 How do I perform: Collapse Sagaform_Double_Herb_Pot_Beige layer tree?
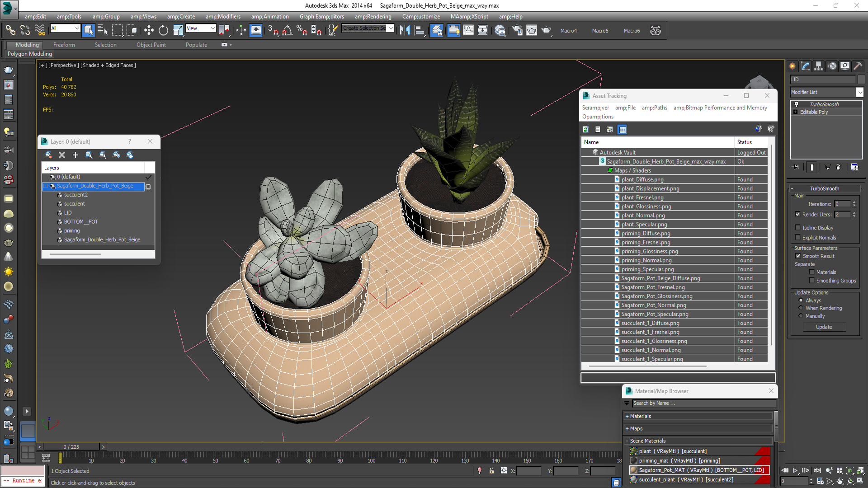pyautogui.click(x=46, y=186)
